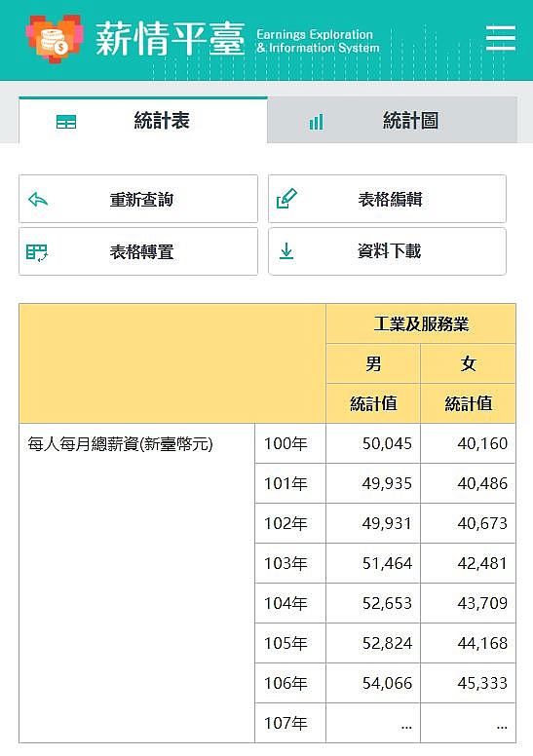Click the value 51,464 cell

(373, 564)
